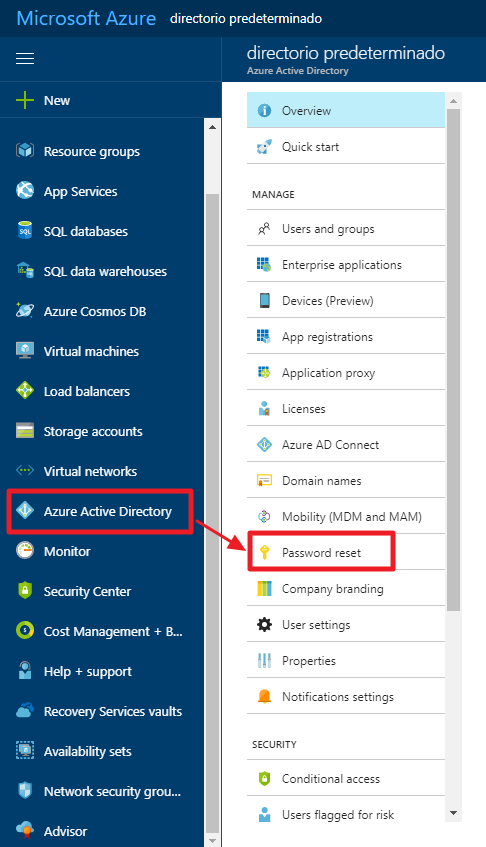Click the Help + support person icon

25,670
